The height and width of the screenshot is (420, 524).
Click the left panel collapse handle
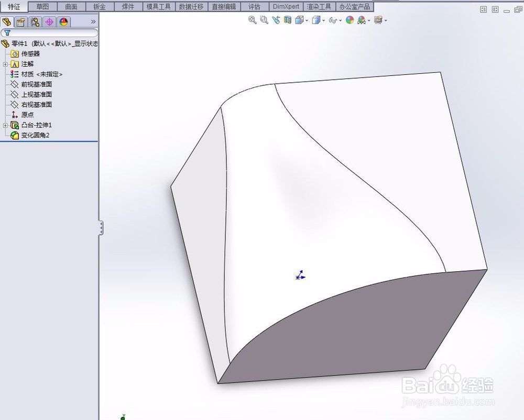[x=101, y=228]
